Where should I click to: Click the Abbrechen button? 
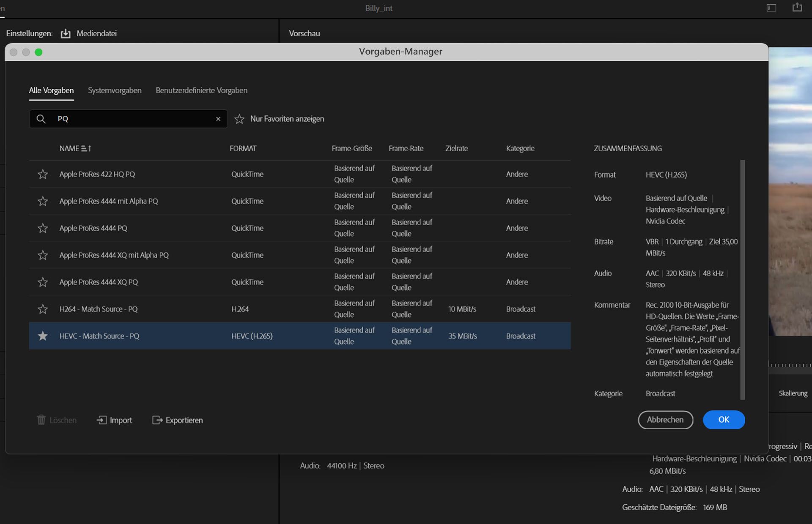(x=665, y=420)
